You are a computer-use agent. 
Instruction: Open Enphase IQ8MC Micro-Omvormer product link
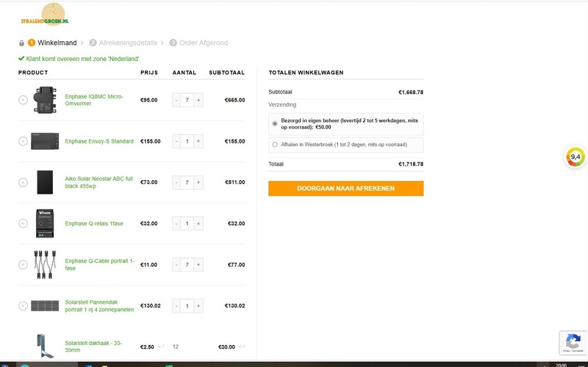click(94, 100)
